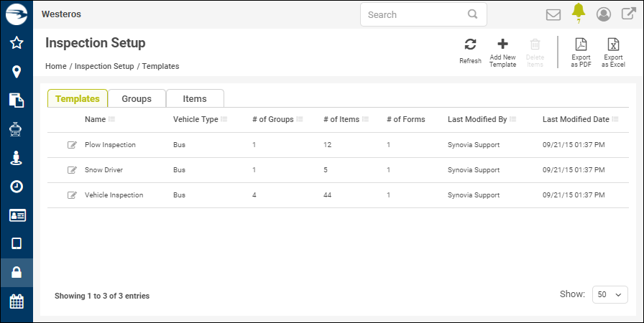
Task: Open the messages envelope icon
Action: pyautogui.click(x=553, y=14)
